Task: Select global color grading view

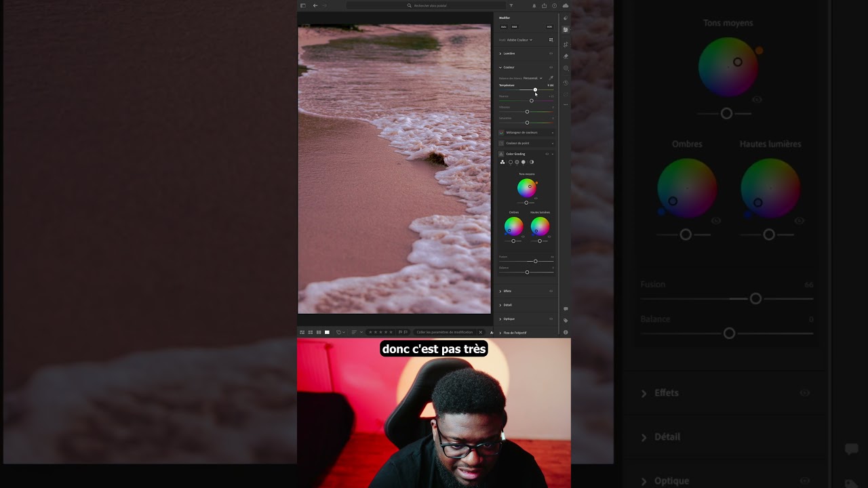Action: [532, 162]
